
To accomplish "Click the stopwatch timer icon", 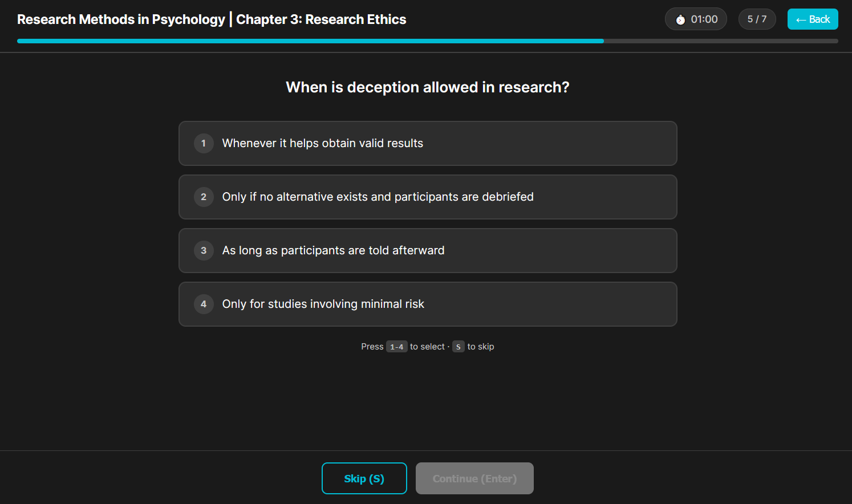I will click(x=680, y=19).
